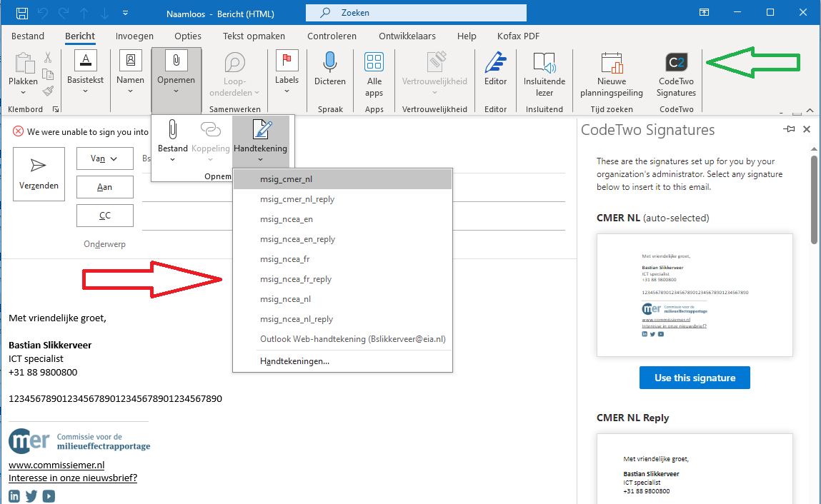The height and width of the screenshot is (504, 821).
Task: Click the Use this signature button
Action: tap(695, 378)
